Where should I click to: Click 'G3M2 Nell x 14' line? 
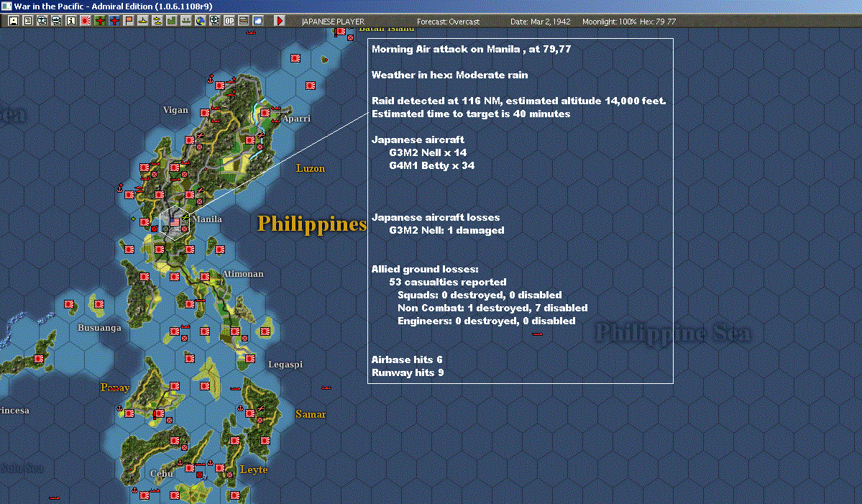(x=428, y=152)
